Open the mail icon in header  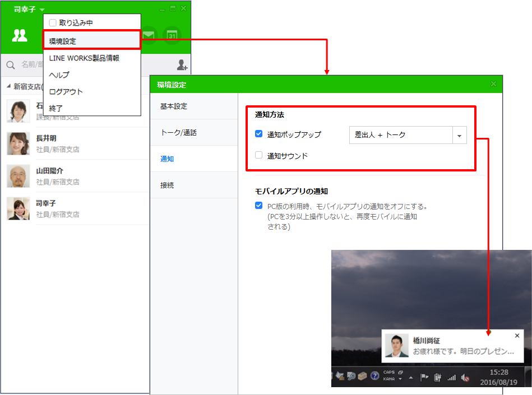click(x=149, y=35)
